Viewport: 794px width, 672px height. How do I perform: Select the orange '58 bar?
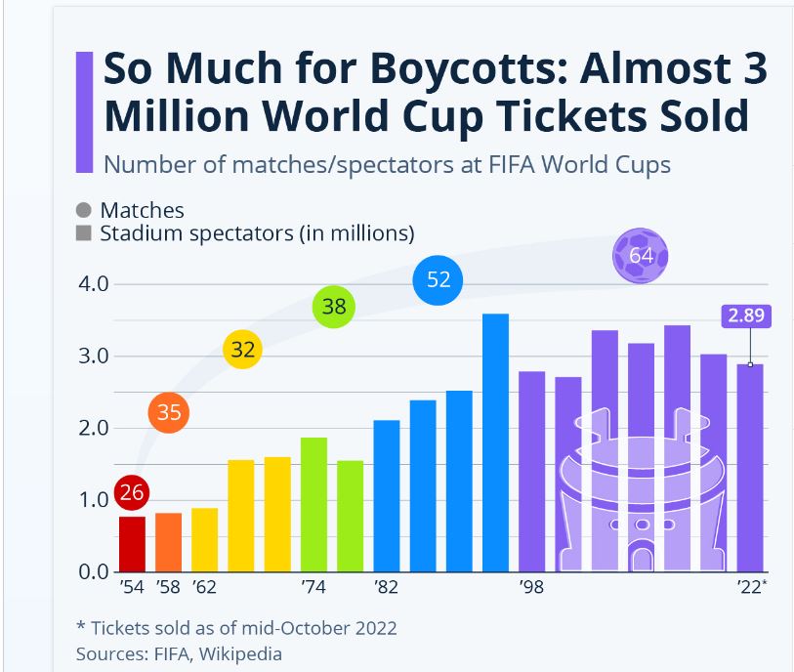(168, 542)
